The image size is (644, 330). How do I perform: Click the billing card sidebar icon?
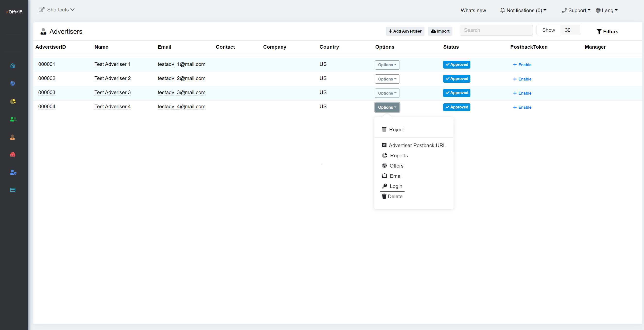(13, 190)
